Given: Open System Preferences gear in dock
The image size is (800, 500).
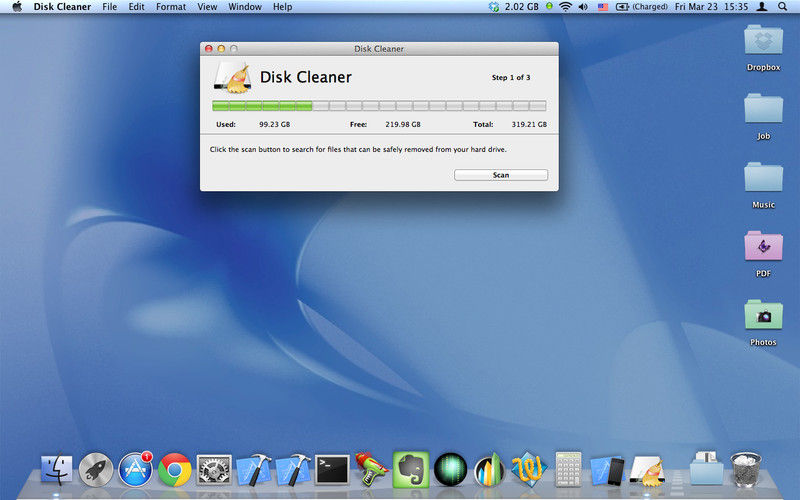Looking at the screenshot, I should coord(214,469).
